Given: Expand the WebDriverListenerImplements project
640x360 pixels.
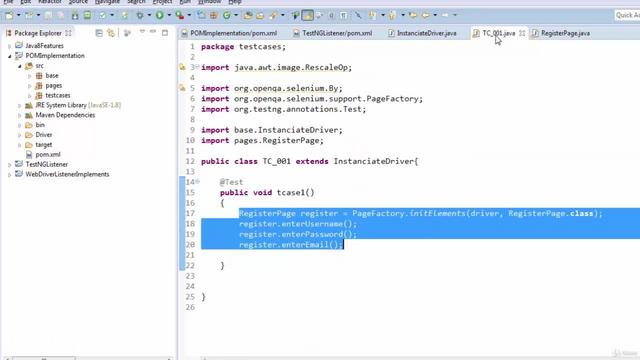Looking at the screenshot, I should pyautogui.click(x=9, y=175).
